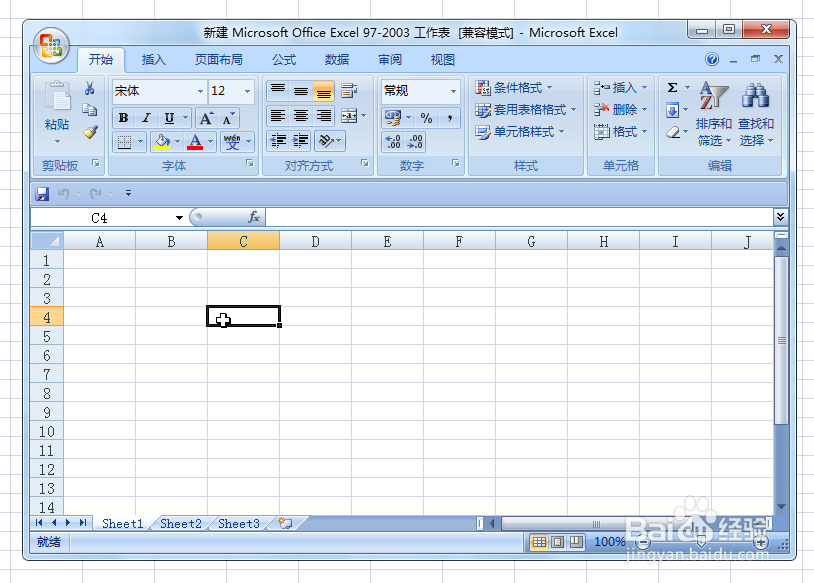The height and width of the screenshot is (583, 814).
Task: Toggle center horizontal alignment
Action: (x=301, y=116)
